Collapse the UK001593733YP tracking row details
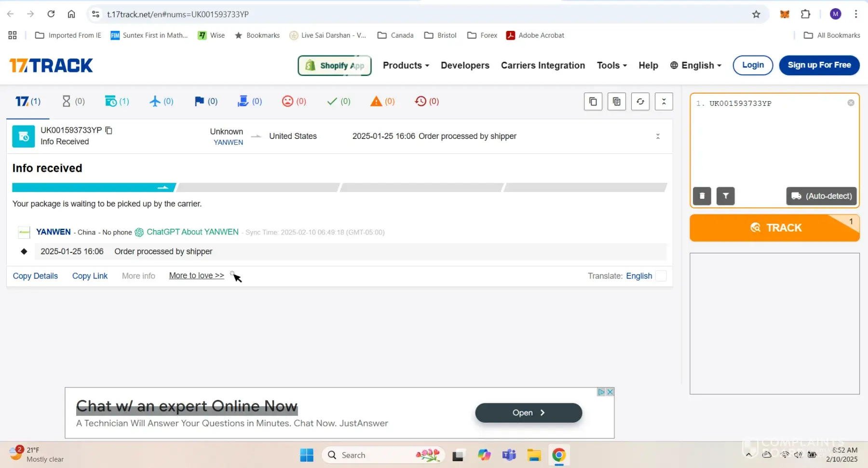The width and height of the screenshot is (868, 468). point(658,137)
